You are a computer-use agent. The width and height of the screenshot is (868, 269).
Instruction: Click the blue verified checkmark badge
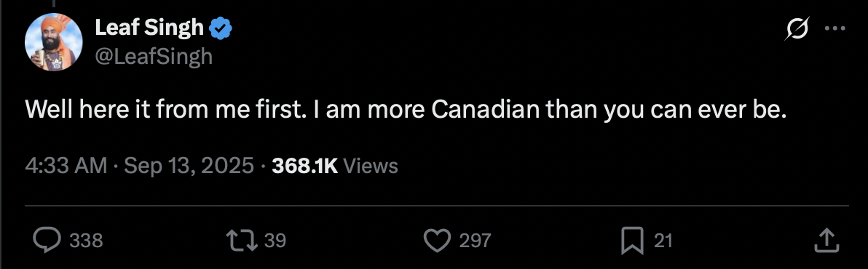pos(221,28)
